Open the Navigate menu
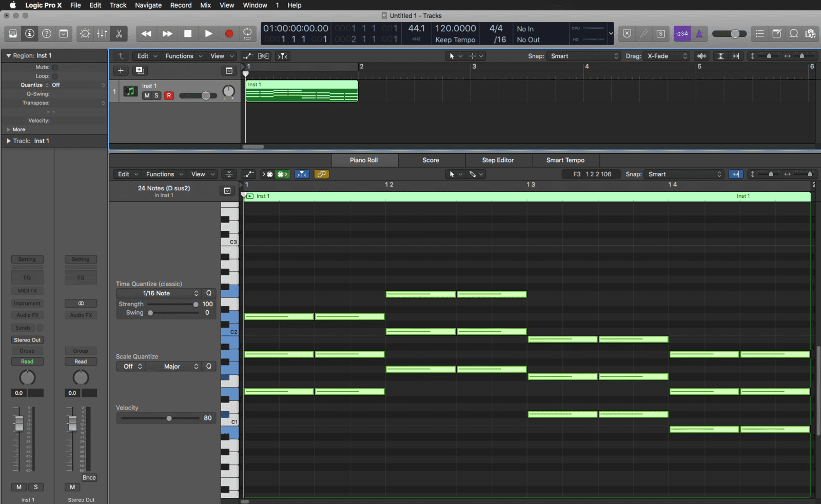The height and width of the screenshot is (504, 821). 148,5
